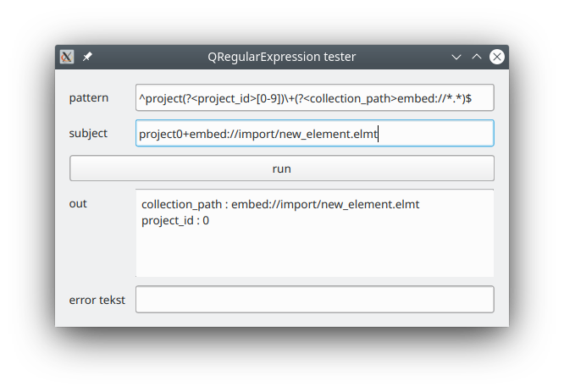Click empty space below results in out box
564x392 pixels.
314,254
